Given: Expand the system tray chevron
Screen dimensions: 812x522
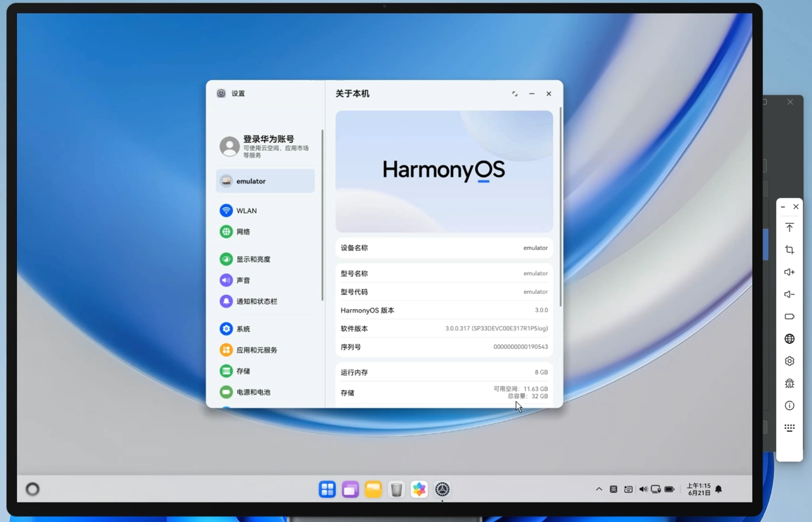Looking at the screenshot, I should (599, 489).
